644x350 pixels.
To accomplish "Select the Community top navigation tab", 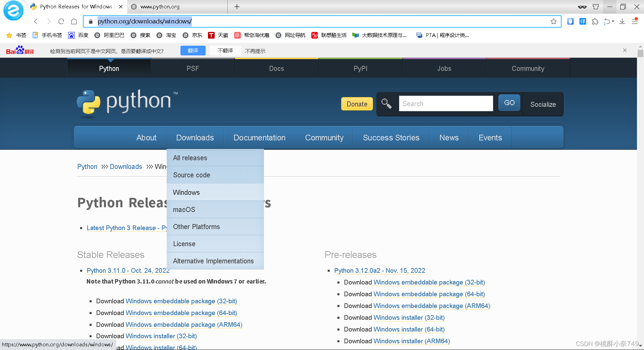I will click(x=528, y=69).
